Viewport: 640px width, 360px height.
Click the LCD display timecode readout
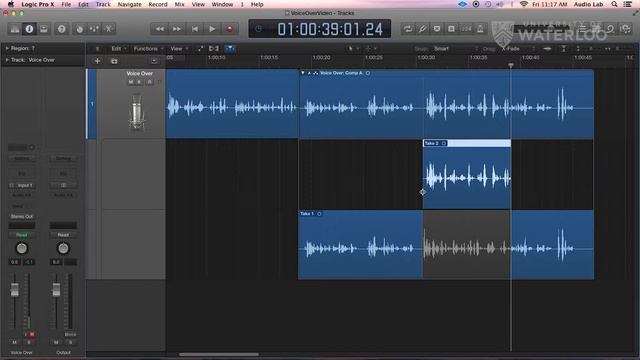tap(330, 29)
